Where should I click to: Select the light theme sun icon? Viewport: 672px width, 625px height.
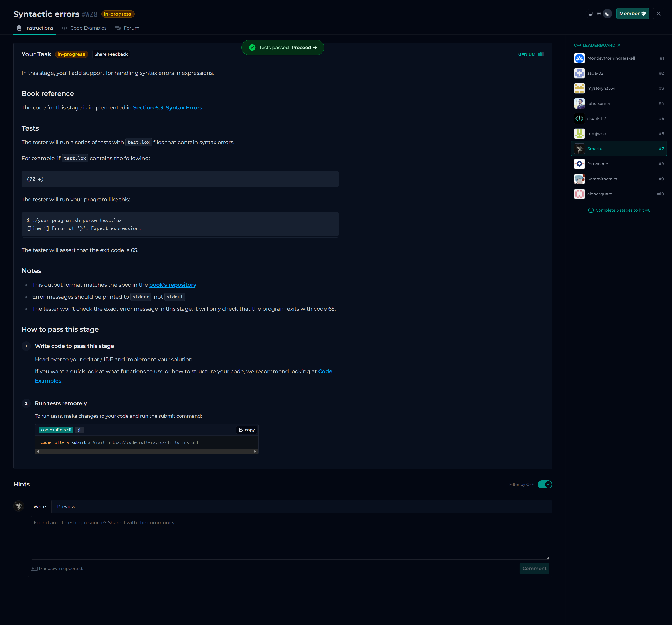pos(599,14)
